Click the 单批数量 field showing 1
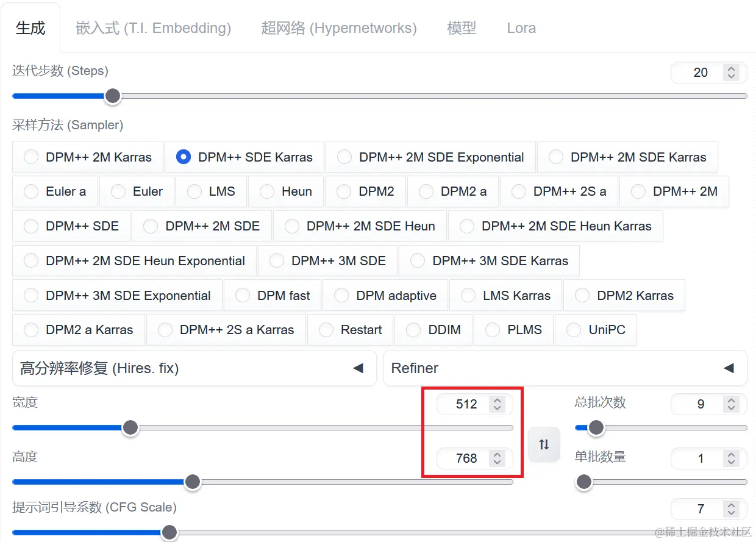 coord(709,458)
